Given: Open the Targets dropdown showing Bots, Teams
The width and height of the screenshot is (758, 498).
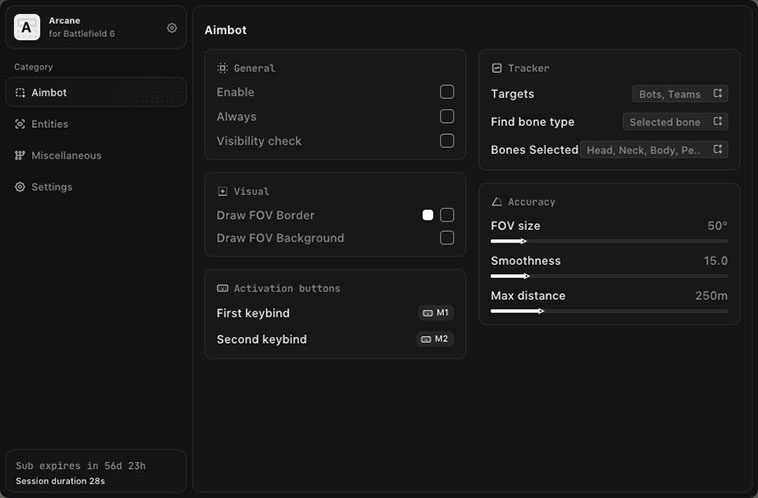Looking at the screenshot, I should 680,94.
